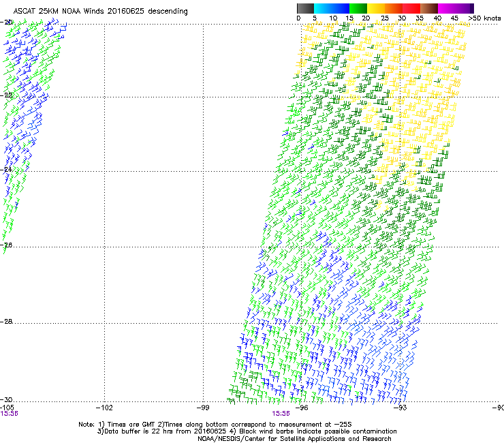Click the -93 longitude axis label

pyautogui.click(x=400, y=408)
